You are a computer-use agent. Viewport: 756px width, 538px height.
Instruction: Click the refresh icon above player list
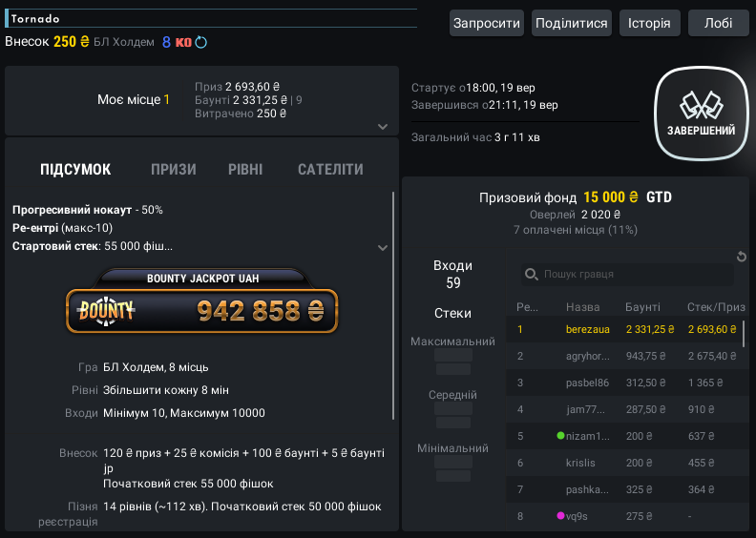(x=742, y=257)
